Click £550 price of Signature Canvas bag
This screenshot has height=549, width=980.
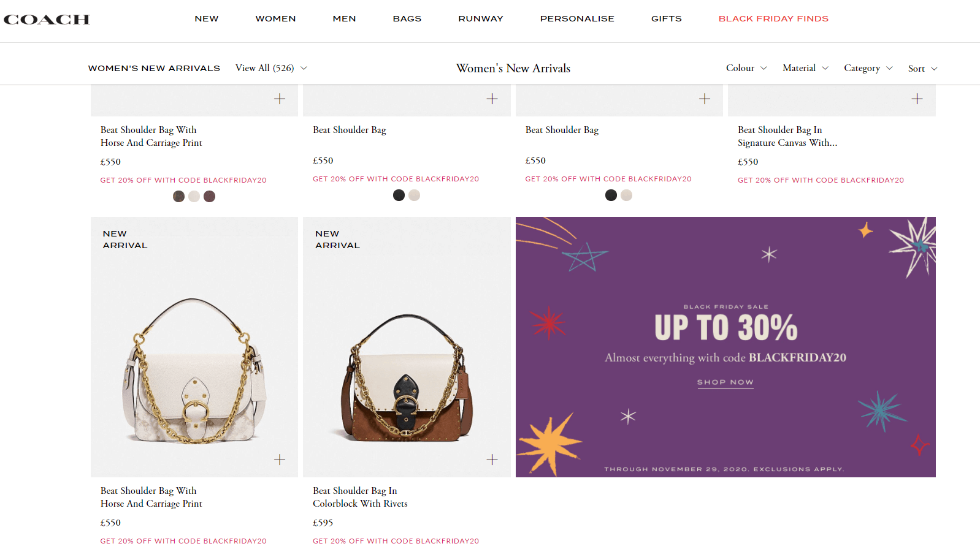[748, 162]
